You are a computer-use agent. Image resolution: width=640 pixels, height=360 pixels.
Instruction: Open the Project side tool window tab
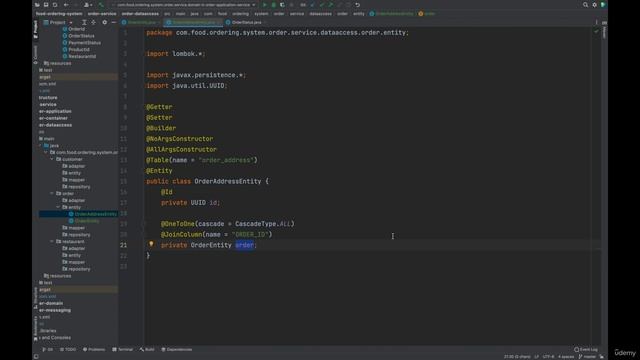click(x=36, y=29)
